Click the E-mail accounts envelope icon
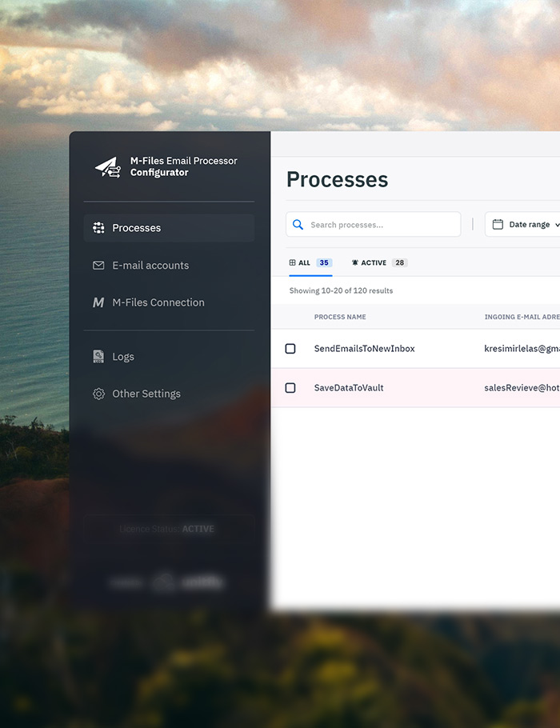 click(x=98, y=266)
